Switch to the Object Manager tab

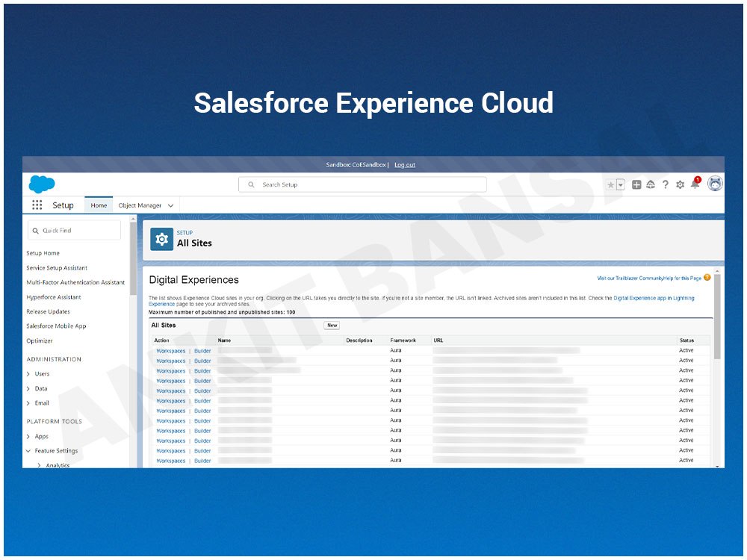click(x=140, y=205)
